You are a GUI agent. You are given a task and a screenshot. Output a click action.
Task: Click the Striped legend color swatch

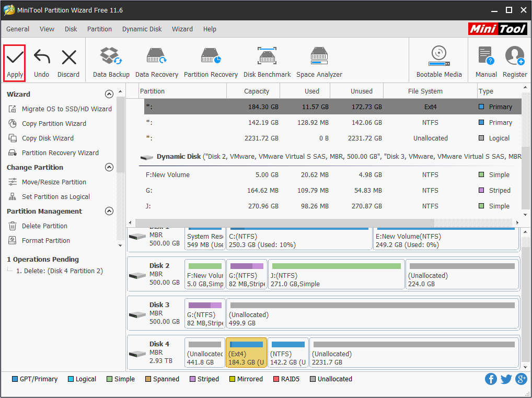(192, 379)
